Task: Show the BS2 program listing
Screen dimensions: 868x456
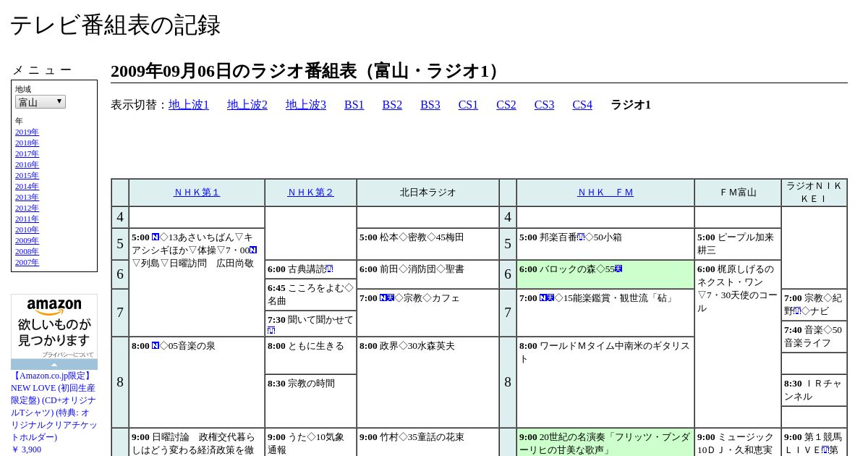Action: (x=392, y=105)
